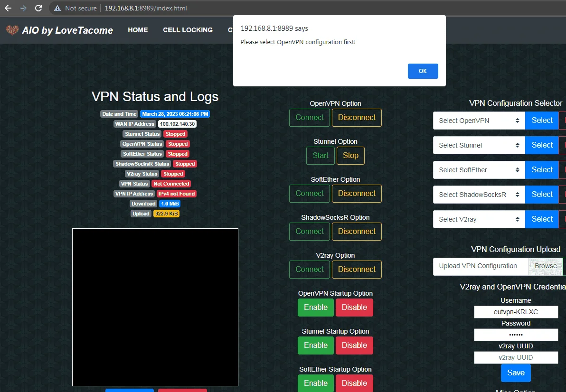Screen dimensions: 566x392
Task: Click the date badge March 28, 2023
Action: click(175, 114)
